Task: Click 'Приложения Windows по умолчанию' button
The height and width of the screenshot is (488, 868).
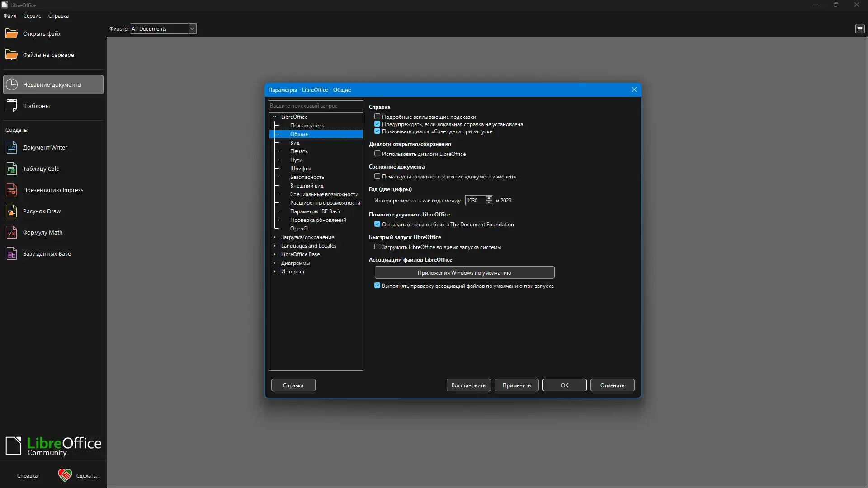Action: click(464, 272)
